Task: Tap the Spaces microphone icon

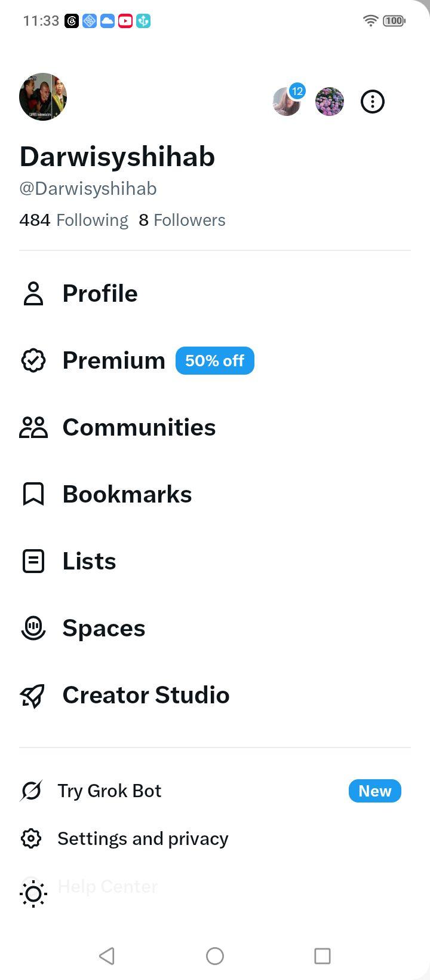Action: (33, 628)
